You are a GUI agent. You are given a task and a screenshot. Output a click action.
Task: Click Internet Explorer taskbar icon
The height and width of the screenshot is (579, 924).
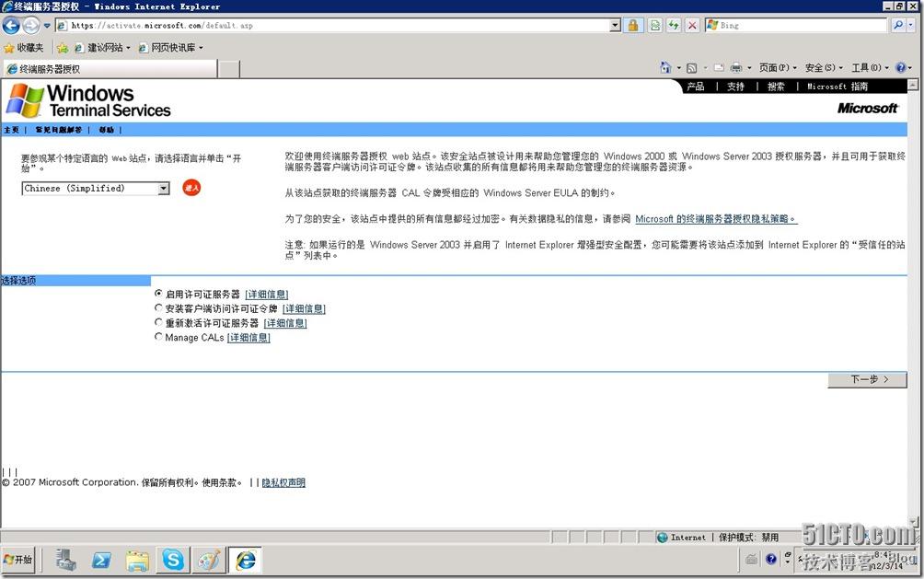(x=245, y=560)
